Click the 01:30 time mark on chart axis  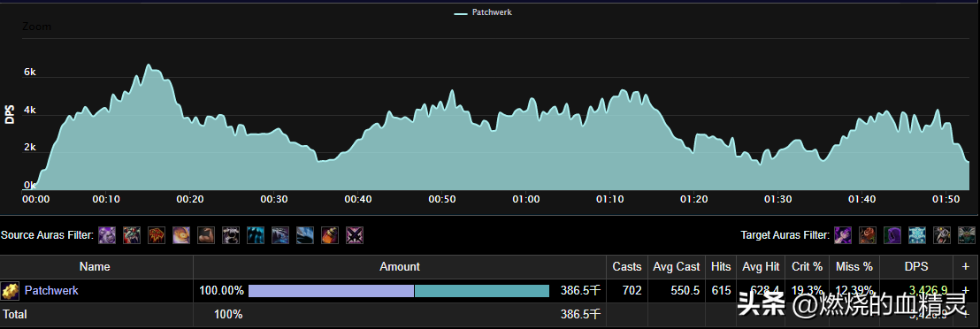click(777, 200)
